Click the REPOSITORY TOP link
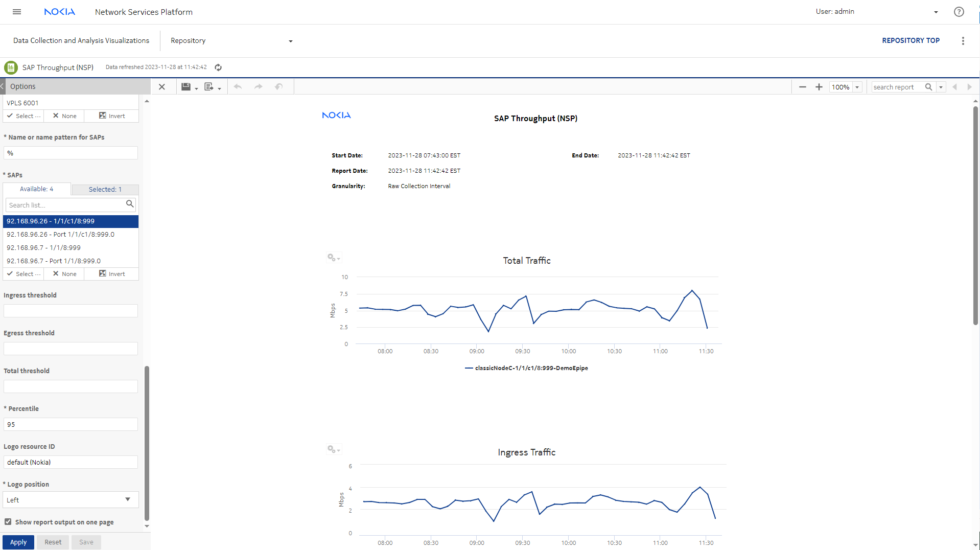This screenshot has width=980, height=550. point(911,40)
